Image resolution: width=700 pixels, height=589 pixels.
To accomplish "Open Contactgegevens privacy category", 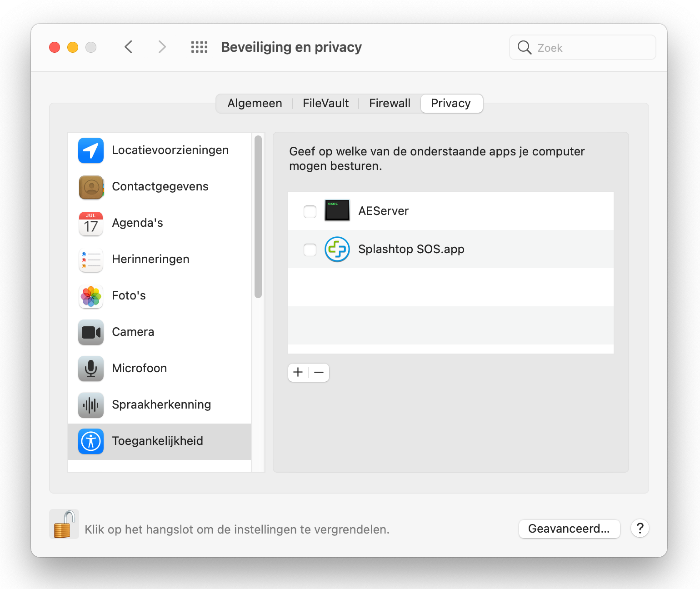I will tap(160, 187).
